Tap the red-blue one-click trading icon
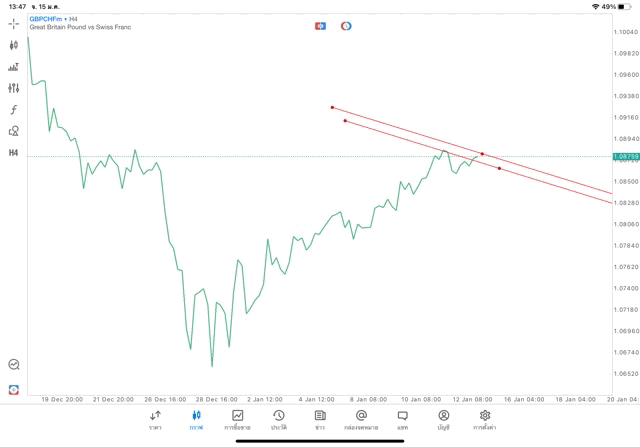 (320, 25)
